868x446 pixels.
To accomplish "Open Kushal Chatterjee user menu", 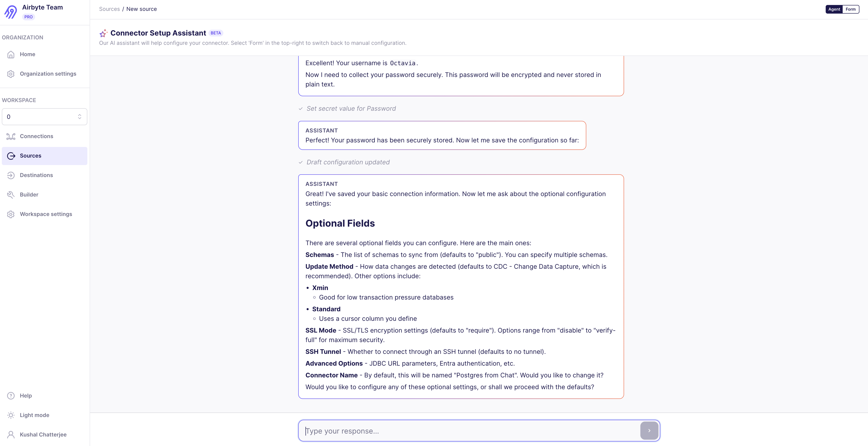I will 43,434.
